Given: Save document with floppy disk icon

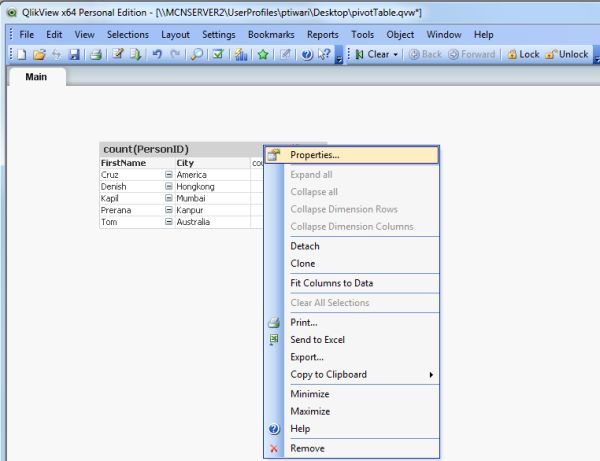Looking at the screenshot, I should pos(74,55).
